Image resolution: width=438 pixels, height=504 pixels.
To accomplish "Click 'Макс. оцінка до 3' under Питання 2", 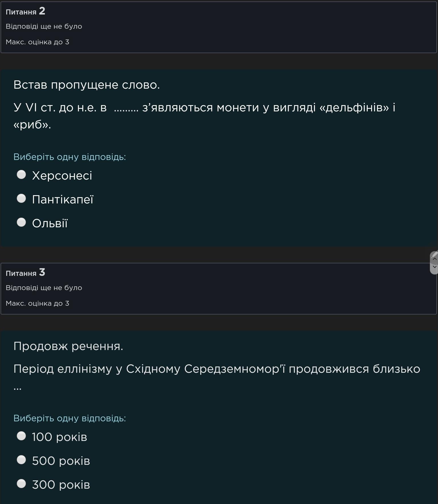I will (x=38, y=42).
